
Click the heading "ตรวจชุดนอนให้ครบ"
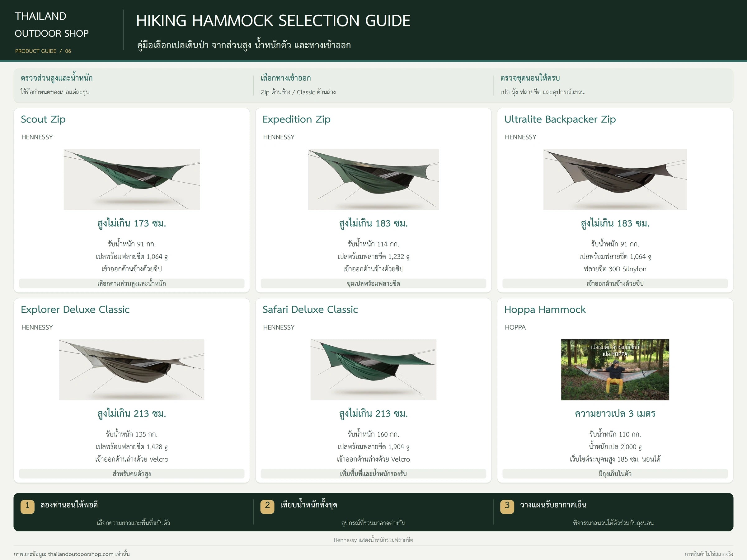pos(530,78)
